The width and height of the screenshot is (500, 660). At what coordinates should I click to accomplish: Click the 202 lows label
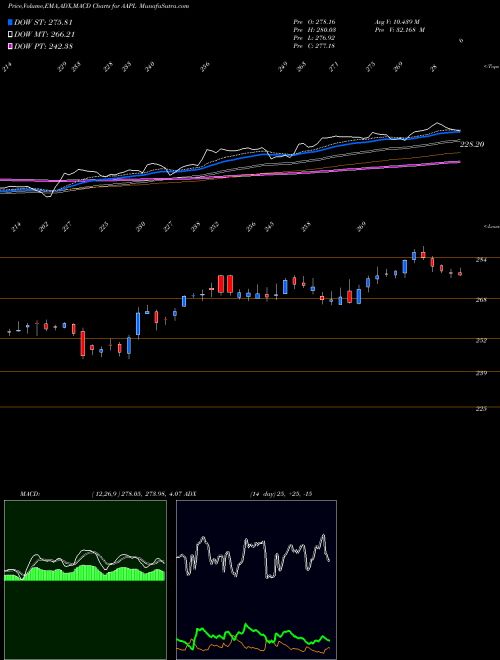pos(44,227)
